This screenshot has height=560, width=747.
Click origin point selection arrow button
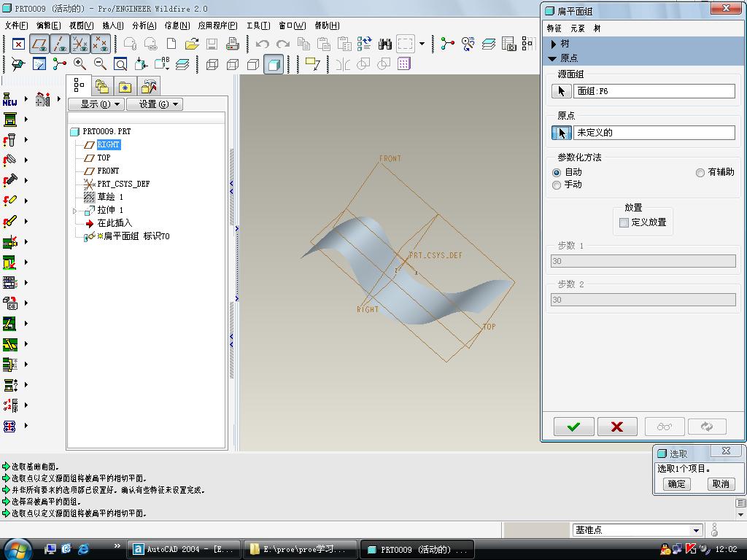click(x=561, y=133)
